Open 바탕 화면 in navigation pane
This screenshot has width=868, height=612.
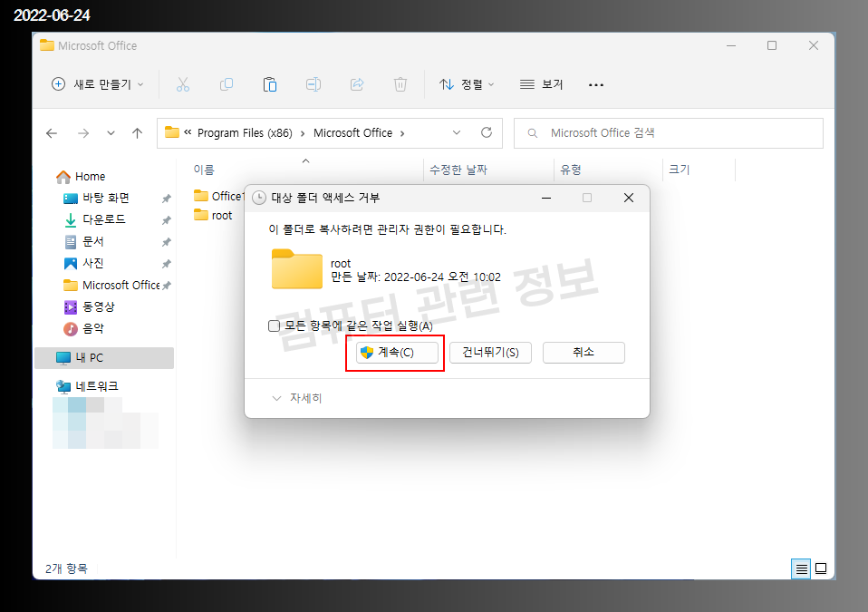[x=97, y=199]
